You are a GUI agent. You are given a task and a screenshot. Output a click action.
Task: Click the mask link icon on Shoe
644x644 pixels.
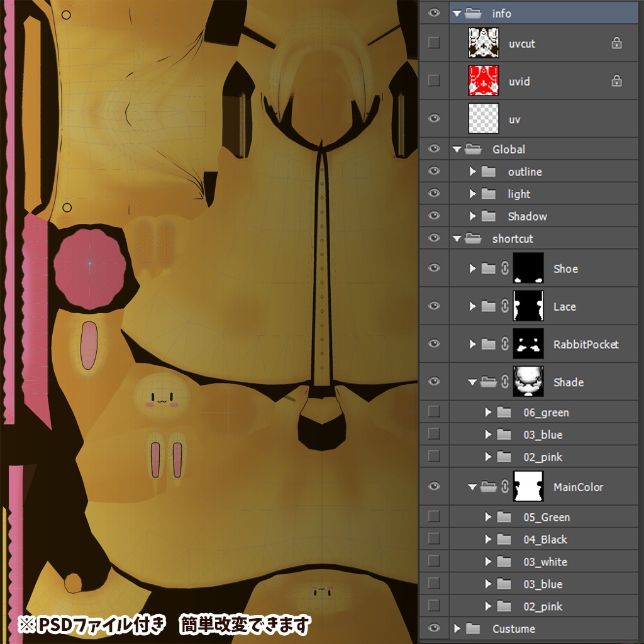[505, 268]
